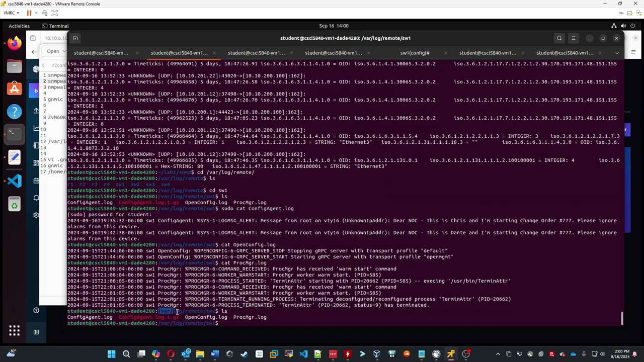Send Ctrl+Alt+Del from the VMRC toolbar
Viewport: 644px width, 362px height.
tap(45, 13)
